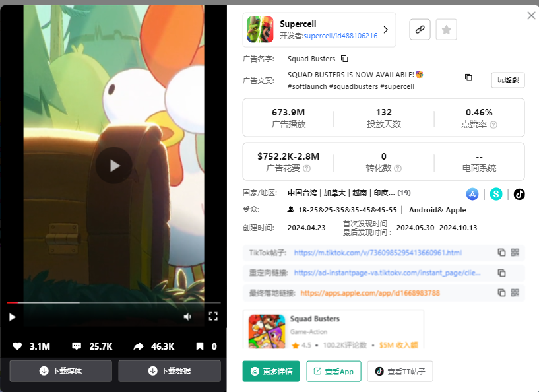Click App Store platform icon
The image size is (539, 392).
coord(472,194)
